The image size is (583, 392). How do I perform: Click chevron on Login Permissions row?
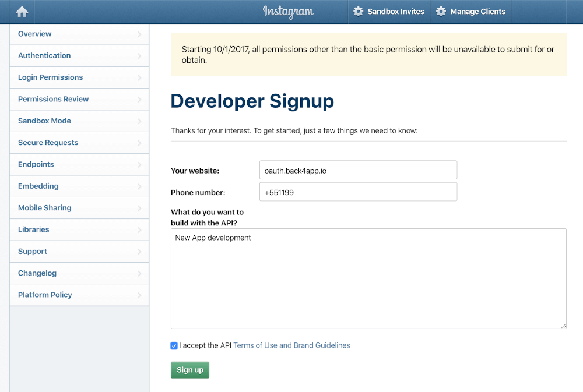coord(139,77)
